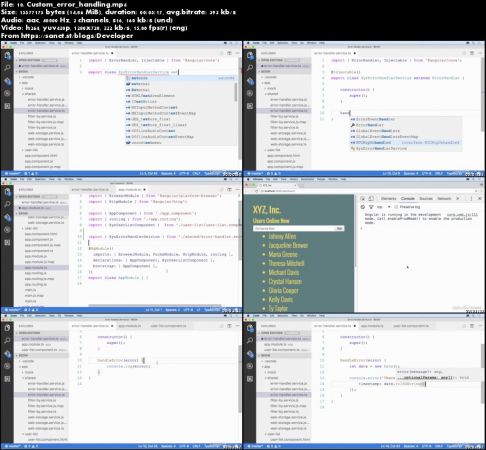The height and width of the screenshot is (450, 486).
Task: Click split editor icon in top-left VS Code frame
Action: point(229,53)
